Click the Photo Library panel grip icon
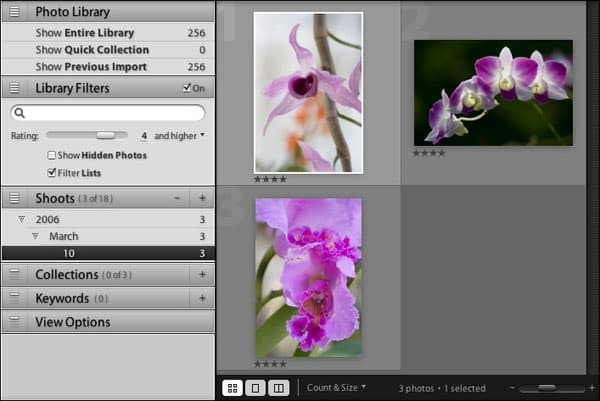This screenshot has height=401, width=600. click(14, 12)
